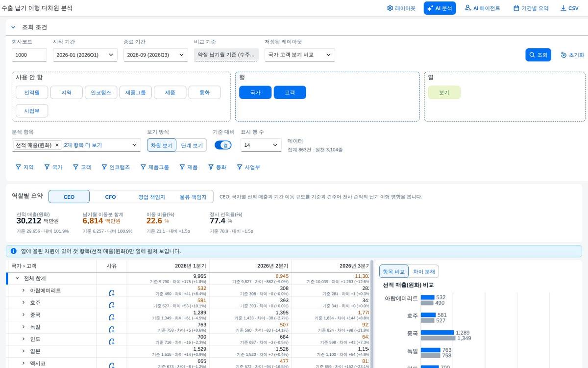Click the 국가 row dimension chip
588x368 pixels.
pos(255,92)
